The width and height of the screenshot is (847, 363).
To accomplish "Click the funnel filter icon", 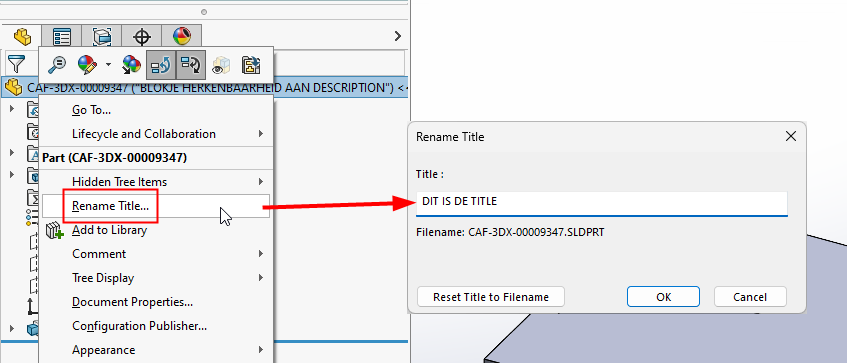I will (16, 64).
